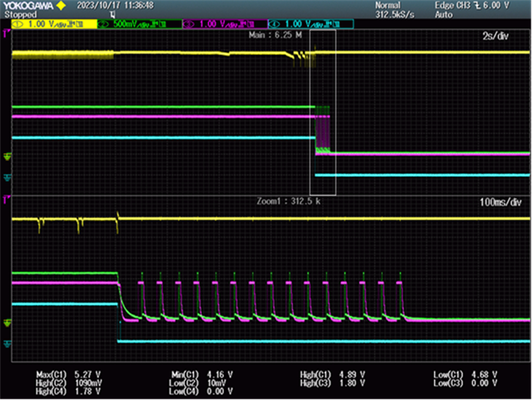Click the '312.5kS/s' sample rate
Viewport: 532px width, 400px height.
[395, 15]
